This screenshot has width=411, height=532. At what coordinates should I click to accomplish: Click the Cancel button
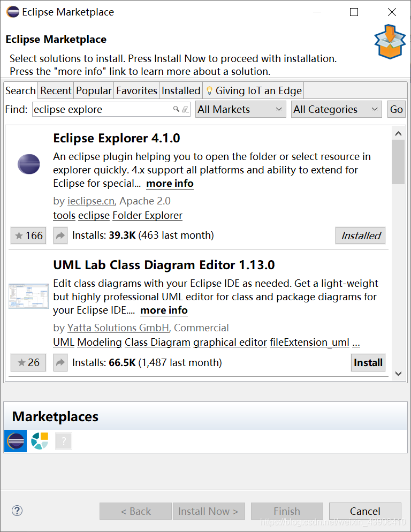(x=365, y=511)
